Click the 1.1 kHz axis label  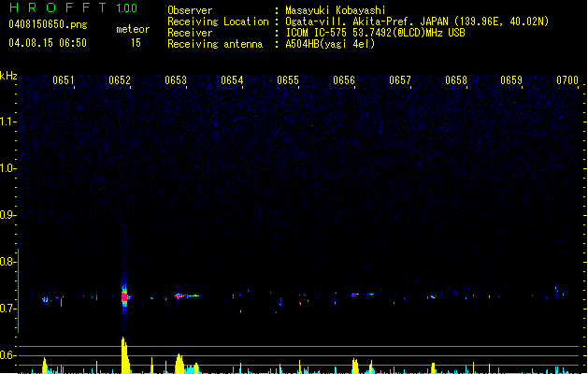point(7,122)
